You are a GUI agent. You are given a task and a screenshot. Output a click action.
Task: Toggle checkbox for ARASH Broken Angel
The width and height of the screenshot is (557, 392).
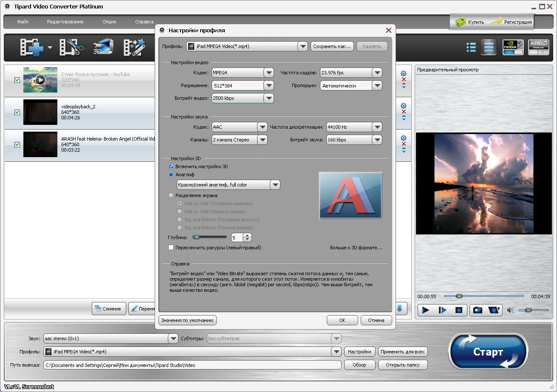pyautogui.click(x=17, y=144)
